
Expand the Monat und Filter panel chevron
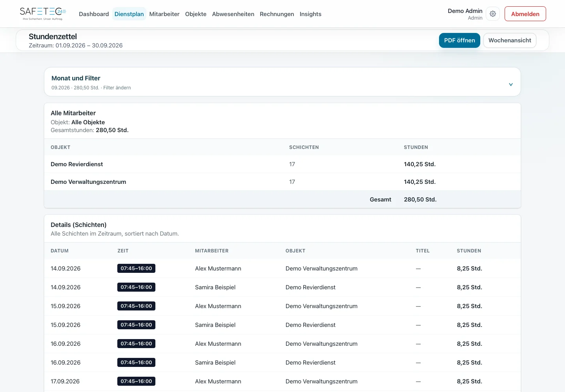click(x=511, y=84)
